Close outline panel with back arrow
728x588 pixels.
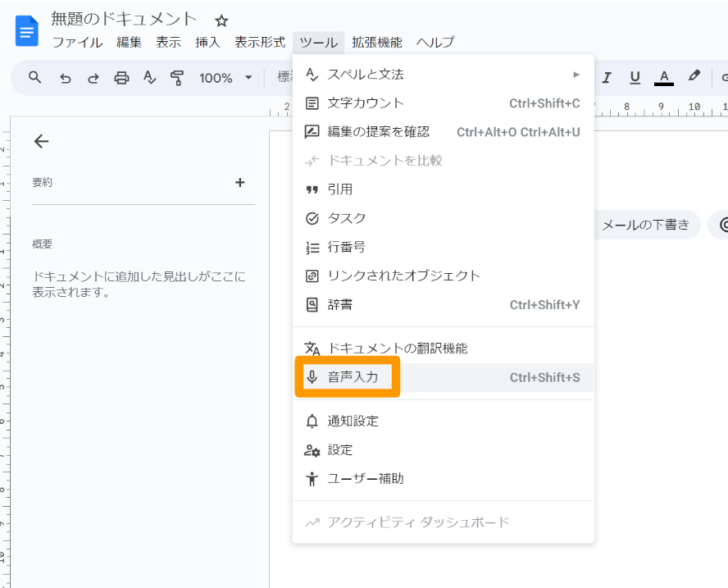click(41, 141)
